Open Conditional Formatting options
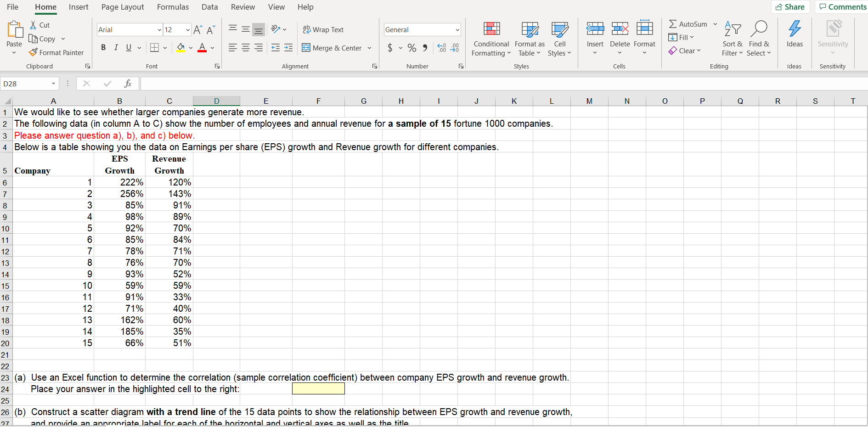 click(491, 39)
